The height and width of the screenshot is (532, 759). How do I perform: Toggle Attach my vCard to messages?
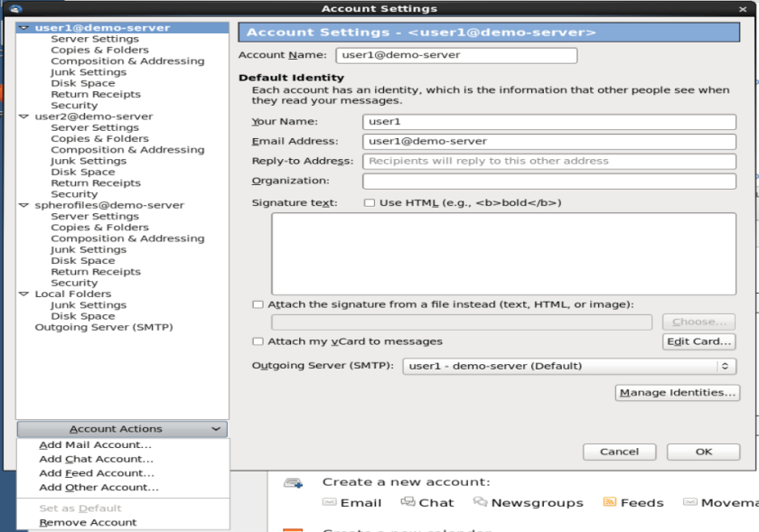pyautogui.click(x=258, y=341)
